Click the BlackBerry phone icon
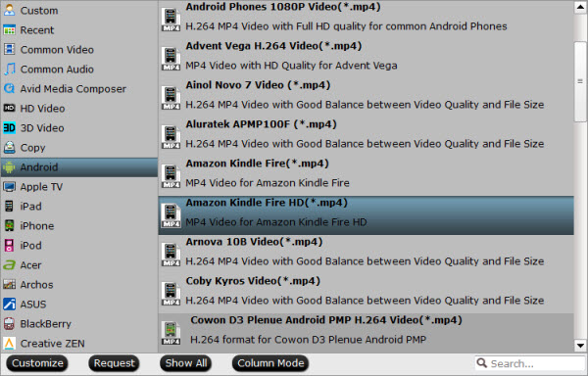Image resolution: width=588 pixels, height=376 pixels. coord(9,323)
